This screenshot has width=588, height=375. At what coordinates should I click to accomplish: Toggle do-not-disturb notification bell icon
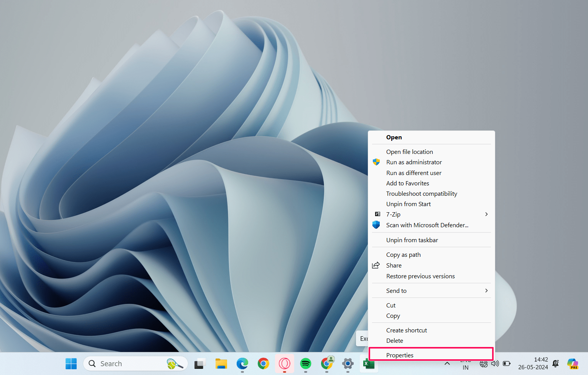tap(555, 363)
